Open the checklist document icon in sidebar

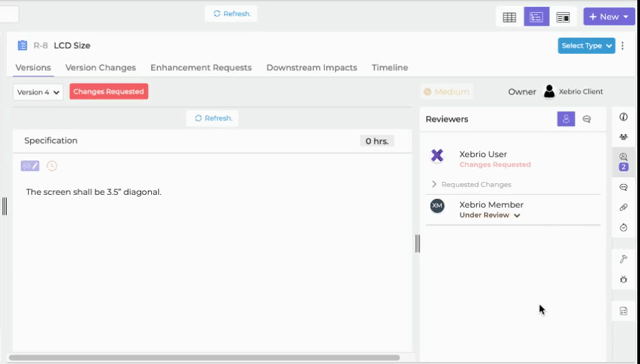(x=623, y=311)
